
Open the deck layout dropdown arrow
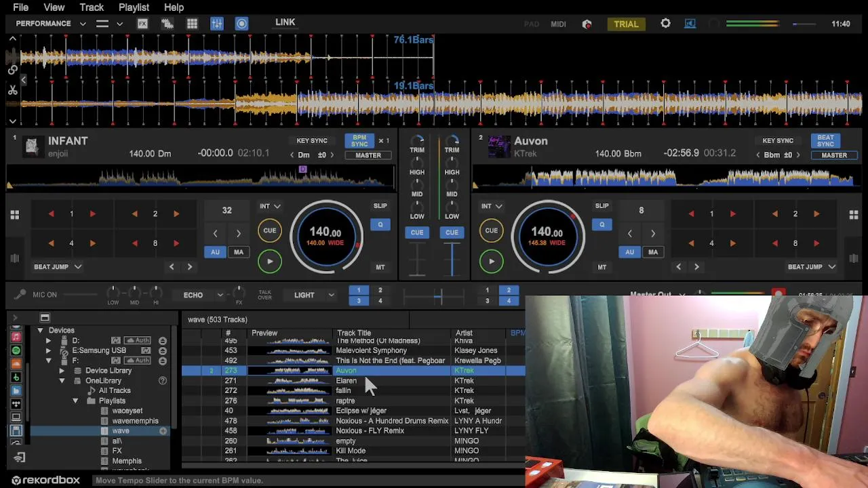[119, 24]
